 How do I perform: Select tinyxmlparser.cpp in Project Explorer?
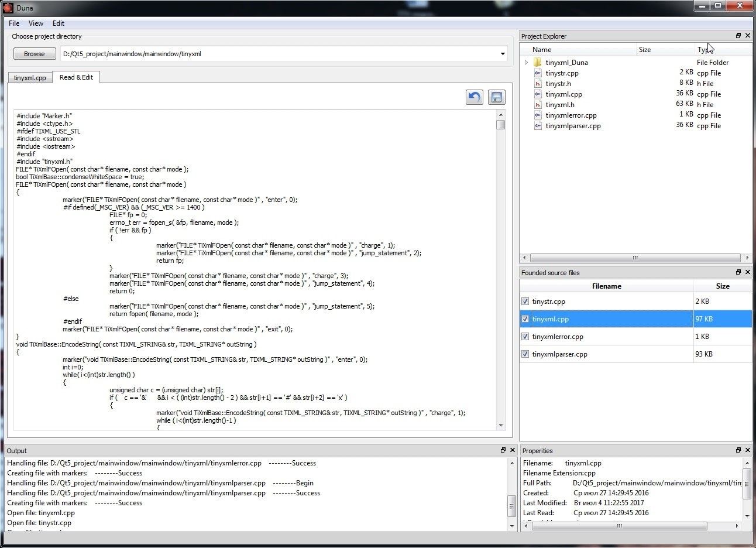(573, 126)
